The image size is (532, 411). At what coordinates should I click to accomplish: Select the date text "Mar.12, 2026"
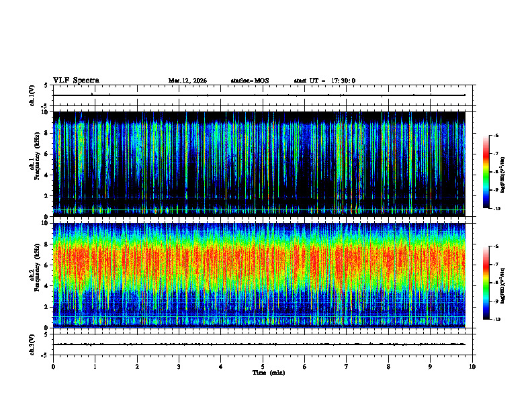click(x=187, y=81)
